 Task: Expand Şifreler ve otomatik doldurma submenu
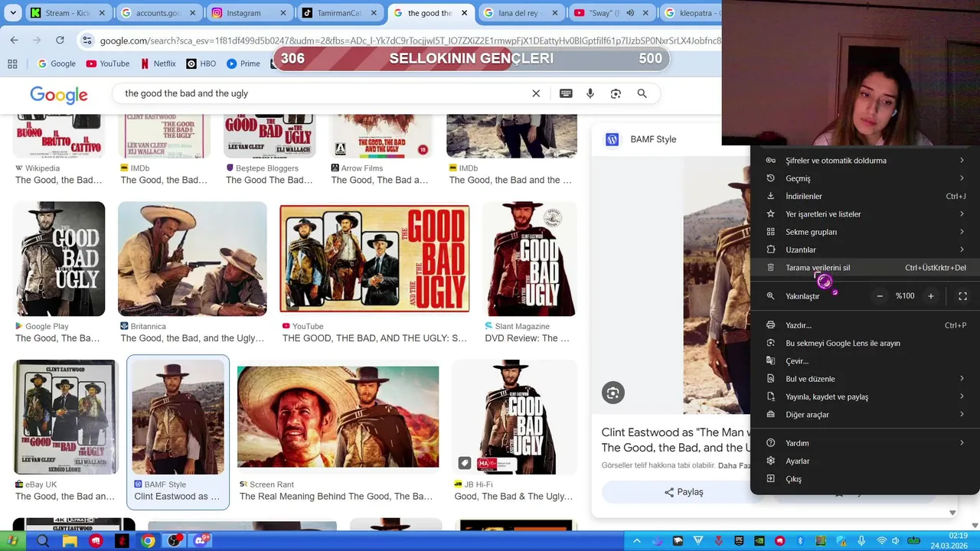pos(865,161)
